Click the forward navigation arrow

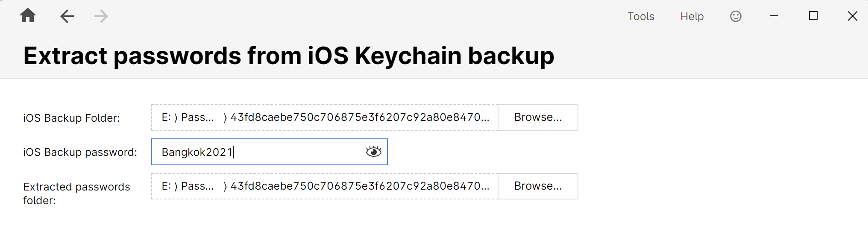click(x=100, y=16)
